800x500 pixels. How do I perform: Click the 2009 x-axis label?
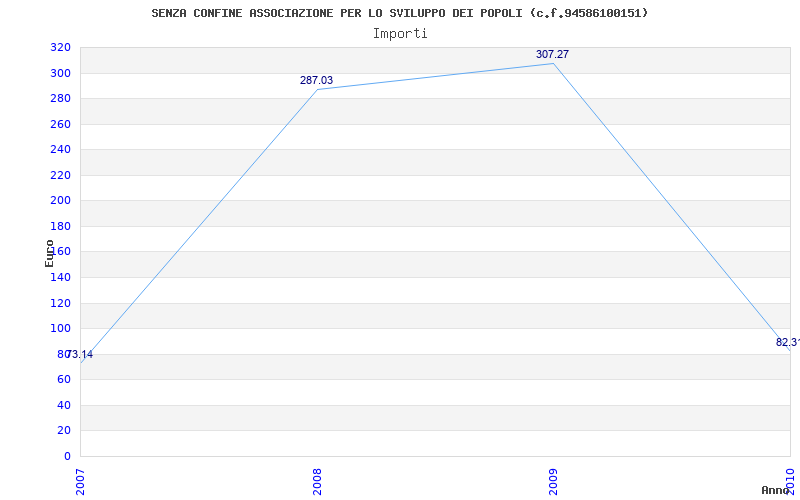[554, 482]
